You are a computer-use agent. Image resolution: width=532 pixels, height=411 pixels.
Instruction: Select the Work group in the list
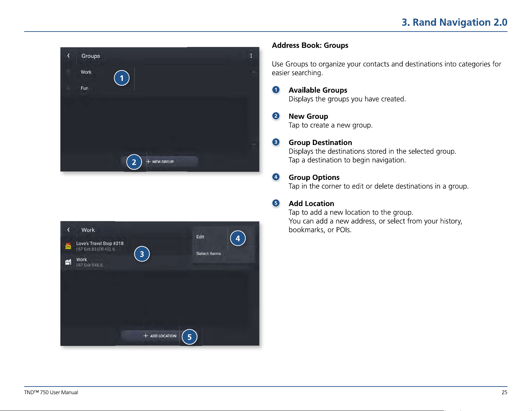(86, 72)
